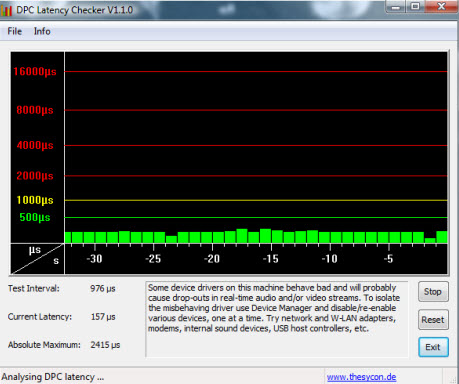This screenshot has height=384, width=459.
Task: Open the File menu
Action: [x=15, y=31]
